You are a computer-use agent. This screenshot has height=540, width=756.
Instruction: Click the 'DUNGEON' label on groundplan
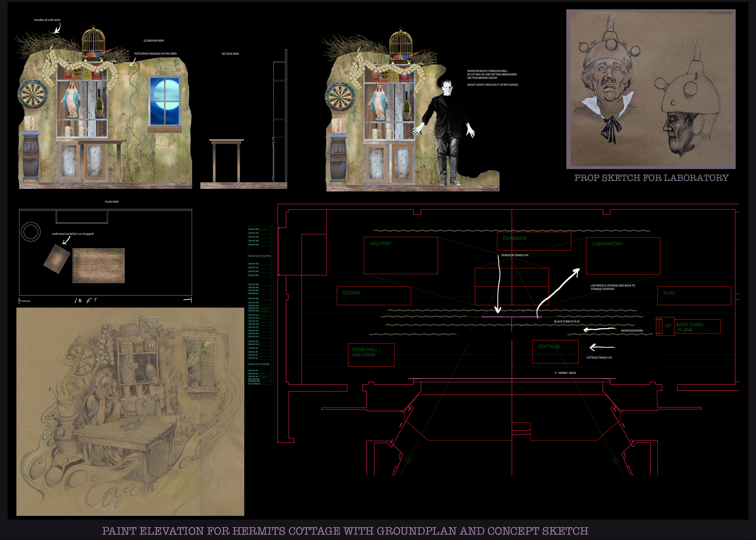[x=515, y=238]
